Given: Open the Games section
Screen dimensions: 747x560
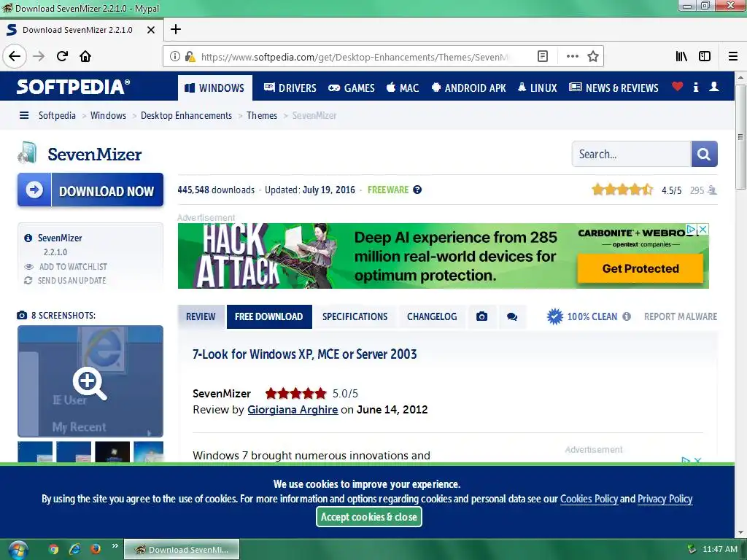Looking at the screenshot, I should [x=352, y=88].
